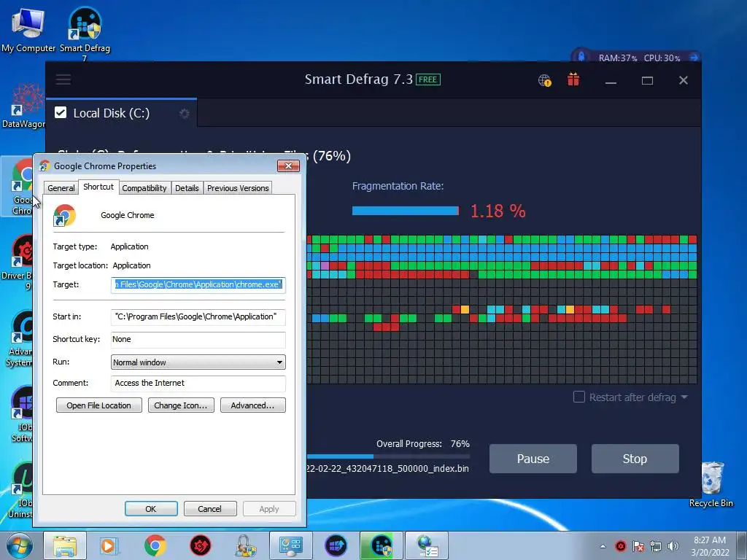Open DataWagon desktop shortcut
The image size is (747, 560).
pos(23,106)
